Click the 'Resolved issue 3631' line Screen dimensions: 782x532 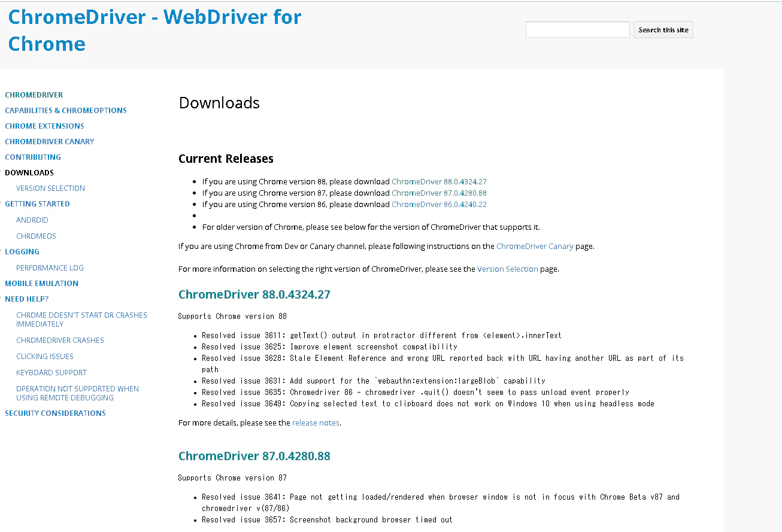click(x=374, y=381)
